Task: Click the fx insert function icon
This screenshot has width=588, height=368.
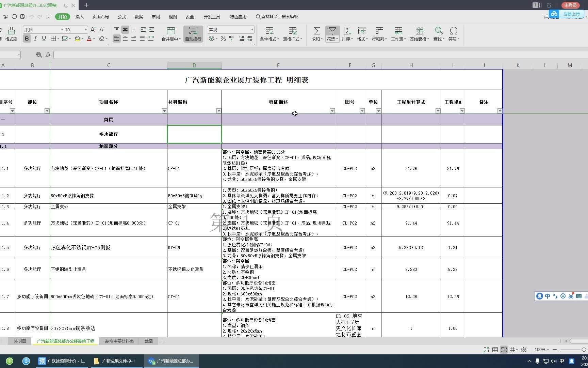Action: pos(48,55)
